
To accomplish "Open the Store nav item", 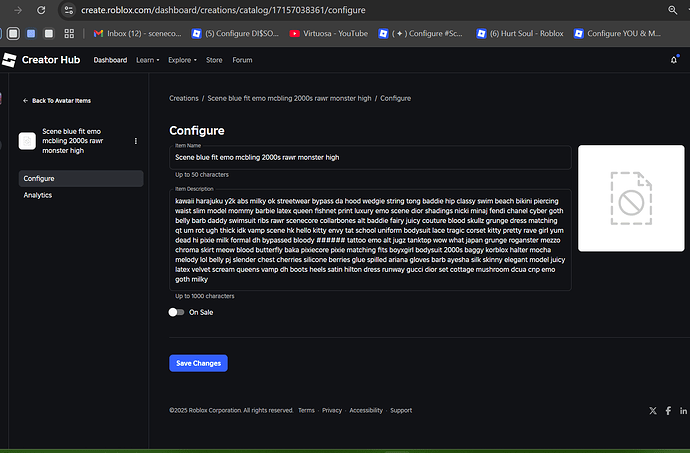I will tap(214, 60).
